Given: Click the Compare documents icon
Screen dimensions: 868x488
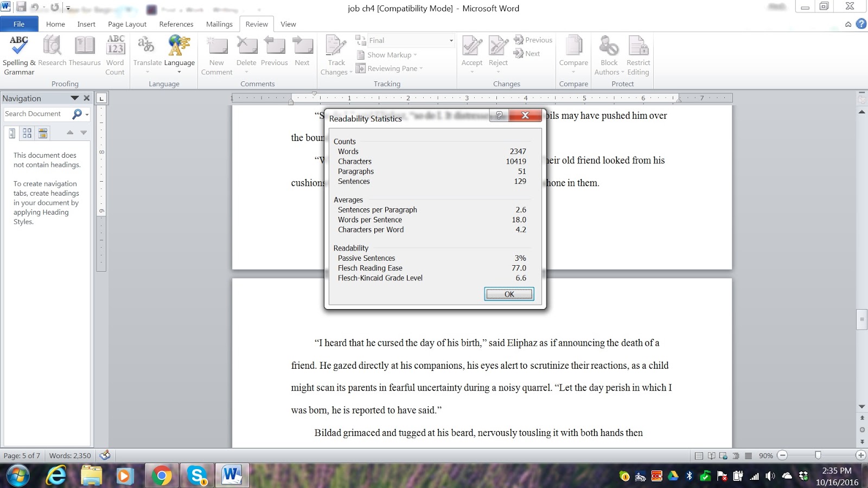Looking at the screenshot, I should tap(573, 46).
